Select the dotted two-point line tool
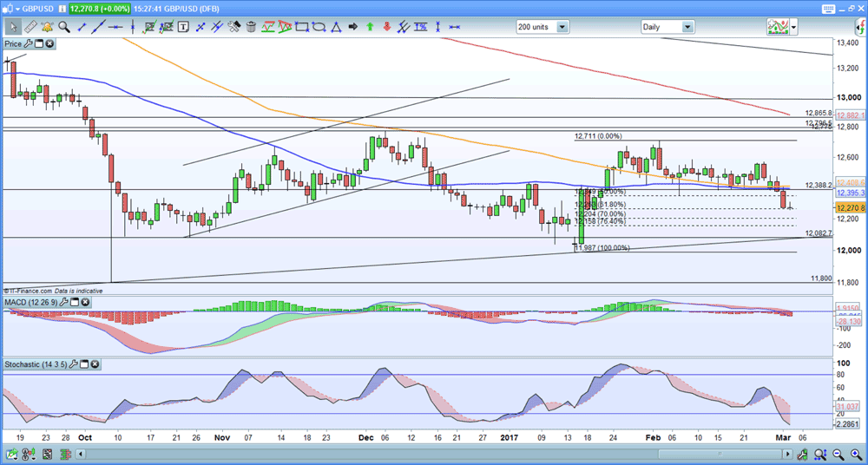 tap(201, 26)
